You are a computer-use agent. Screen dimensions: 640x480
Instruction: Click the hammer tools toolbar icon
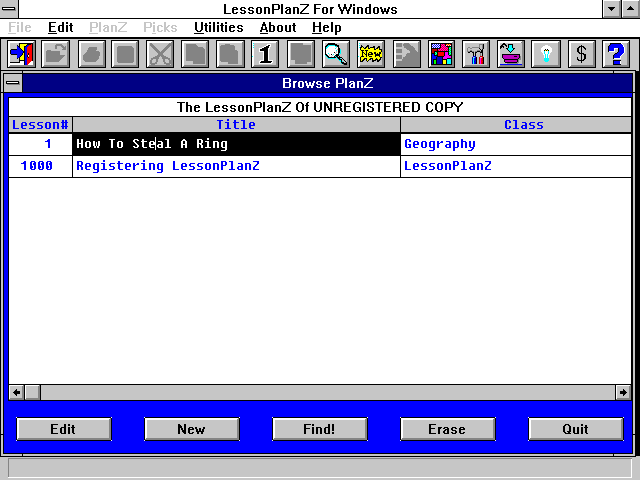click(x=477, y=54)
